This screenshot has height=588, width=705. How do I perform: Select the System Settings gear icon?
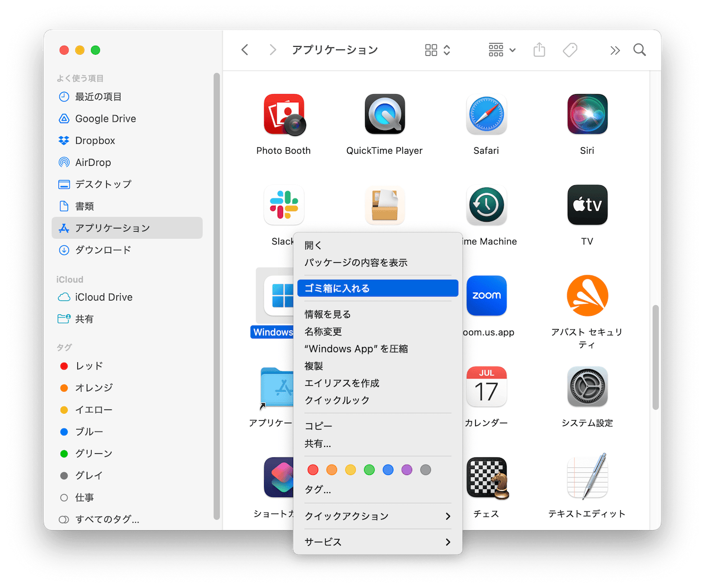[x=587, y=387]
